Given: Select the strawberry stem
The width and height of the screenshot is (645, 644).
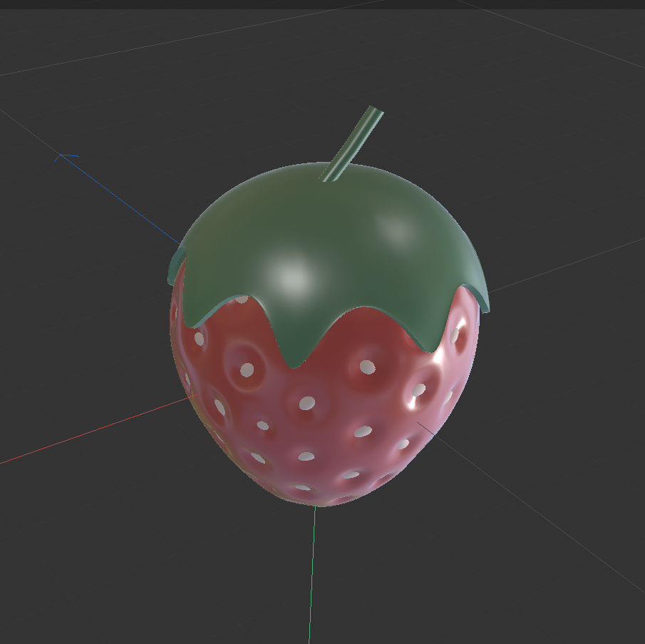Looking at the screenshot, I should [349, 143].
